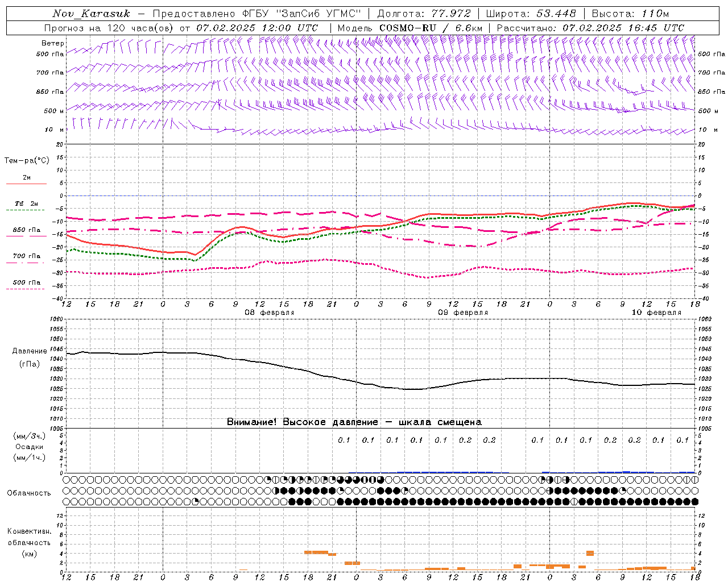Click the (км) convective cloud unit label
Viewport: 728px width, 582px height.
[29, 553]
